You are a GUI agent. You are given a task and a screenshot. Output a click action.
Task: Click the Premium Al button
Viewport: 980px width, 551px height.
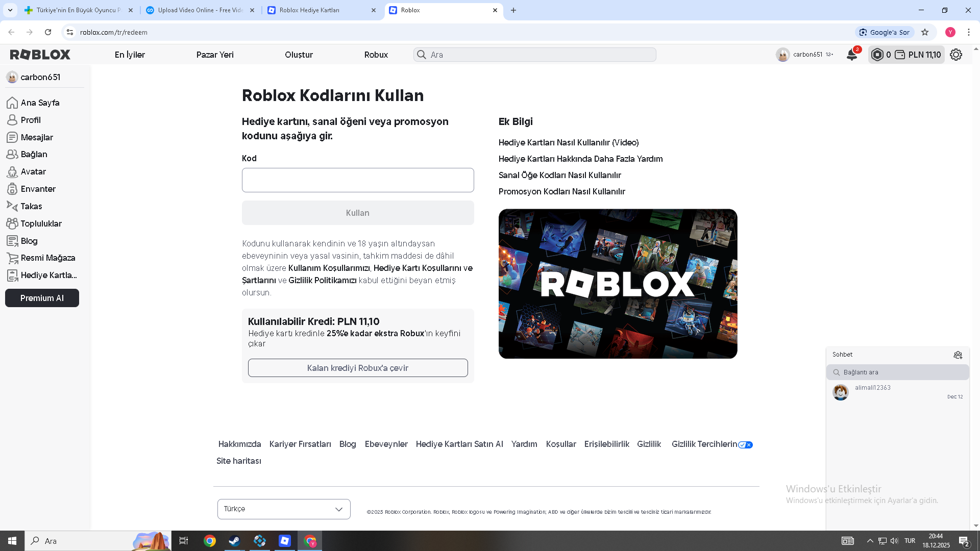tap(42, 298)
